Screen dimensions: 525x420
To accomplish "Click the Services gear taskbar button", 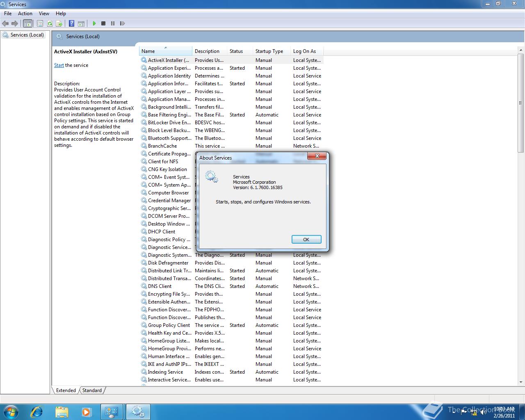I will [x=138, y=411].
